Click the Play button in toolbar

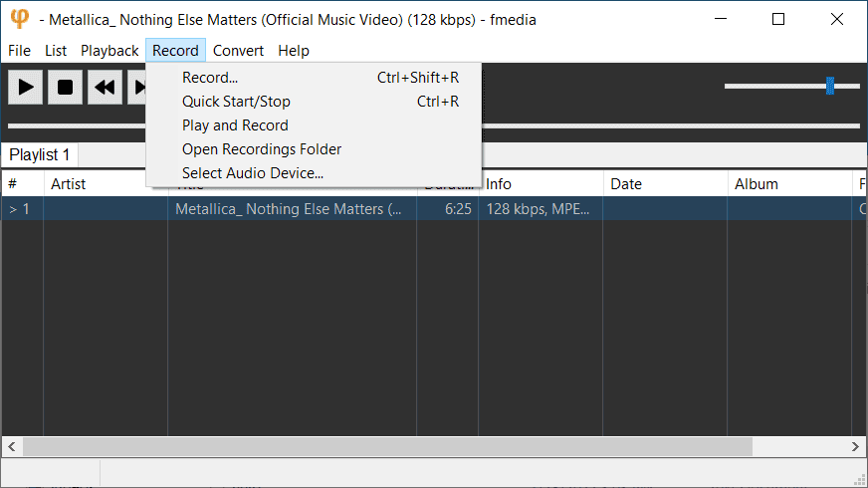(26, 87)
